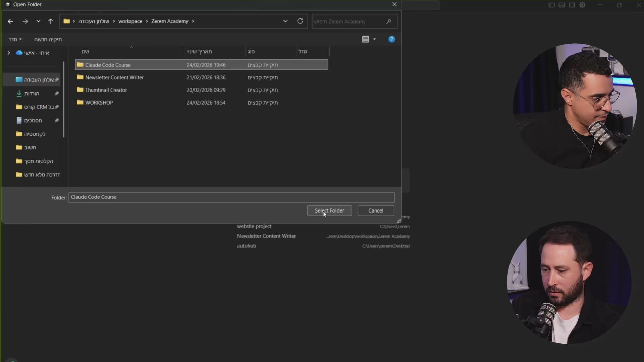The width and height of the screenshot is (644, 362).
Task: Open the view options dropdown arrow
Action: pos(374,39)
